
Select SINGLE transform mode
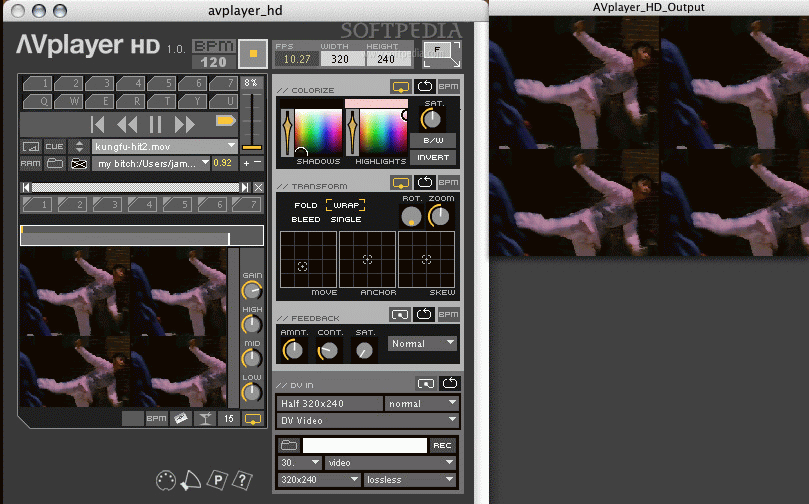pyautogui.click(x=346, y=219)
